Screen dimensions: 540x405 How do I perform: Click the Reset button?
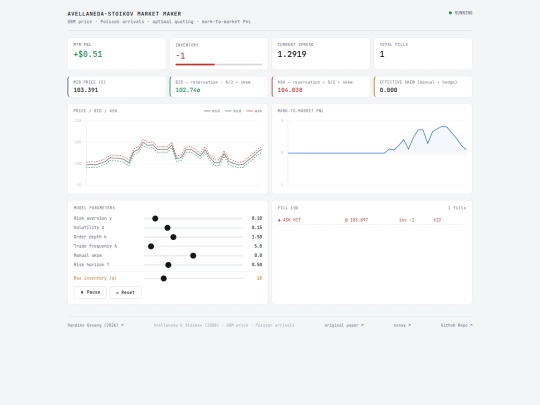[x=125, y=292]
